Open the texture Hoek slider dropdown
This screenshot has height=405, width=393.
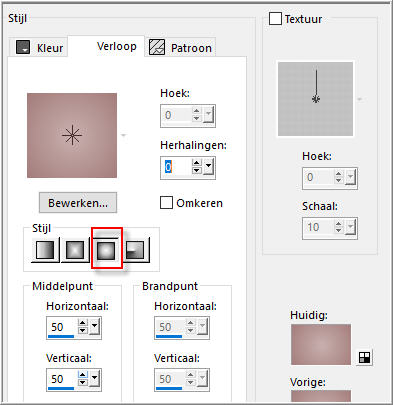click(x=351, y=177)
